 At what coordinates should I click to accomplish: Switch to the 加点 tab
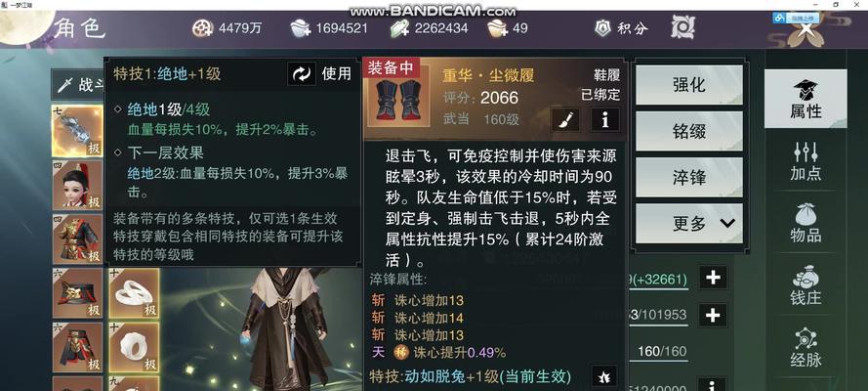[x=806, y=161]
